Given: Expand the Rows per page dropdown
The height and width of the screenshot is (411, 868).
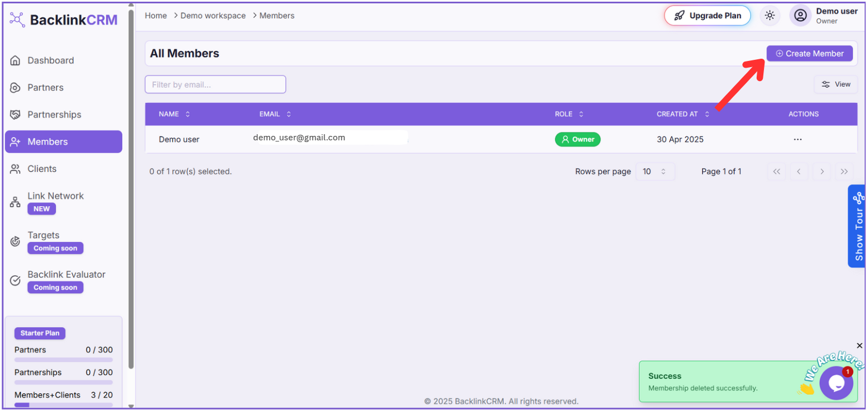Looking at the screenshot, I should tap(655, 172).
